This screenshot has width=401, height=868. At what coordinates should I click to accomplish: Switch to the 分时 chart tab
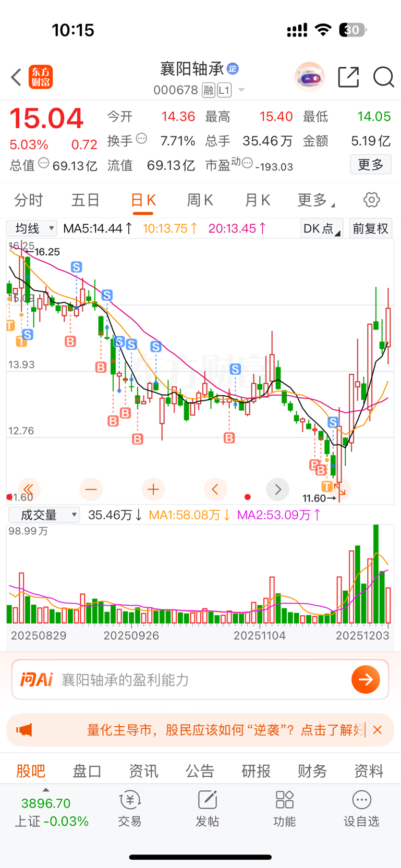coord(29,200)
